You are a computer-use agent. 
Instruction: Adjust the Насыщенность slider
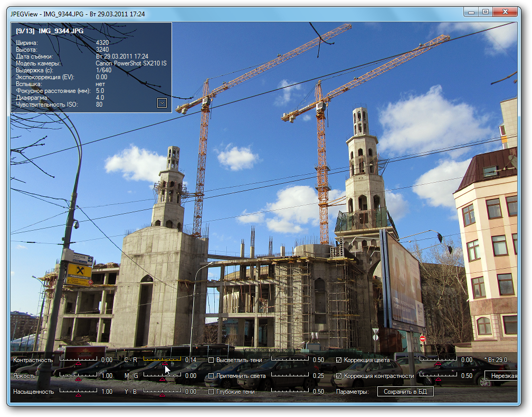[78, 392]
